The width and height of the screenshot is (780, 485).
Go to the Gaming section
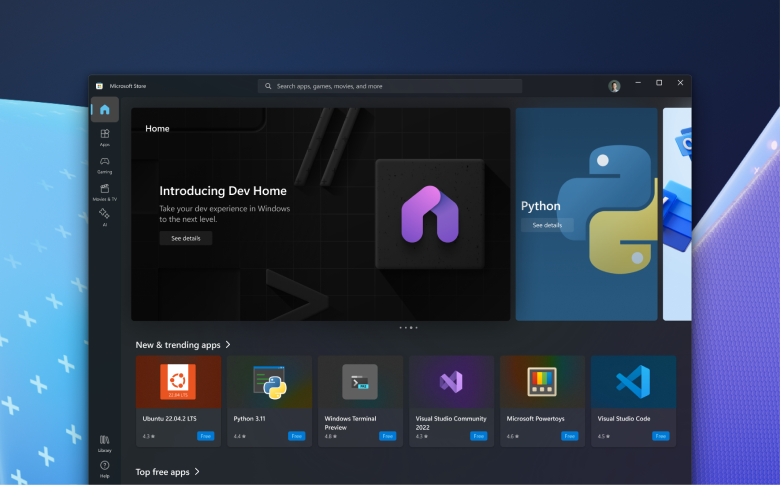tap(105, 165)
